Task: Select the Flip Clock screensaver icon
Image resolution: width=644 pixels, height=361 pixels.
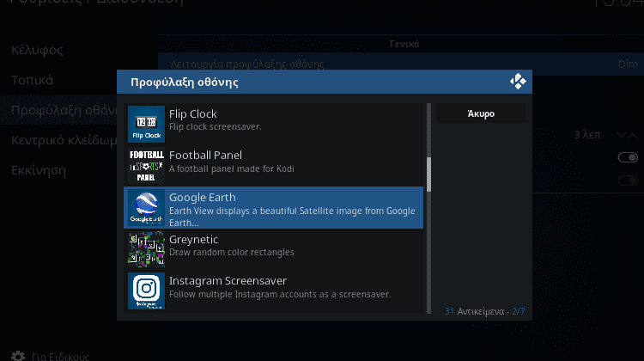Action: (146, 124)
